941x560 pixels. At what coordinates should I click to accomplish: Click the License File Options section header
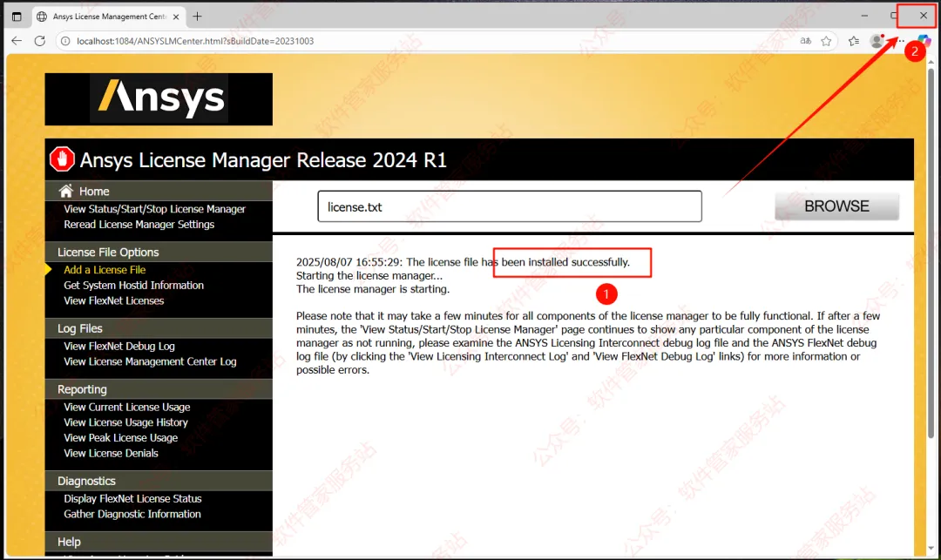click(x=159, y=252)
